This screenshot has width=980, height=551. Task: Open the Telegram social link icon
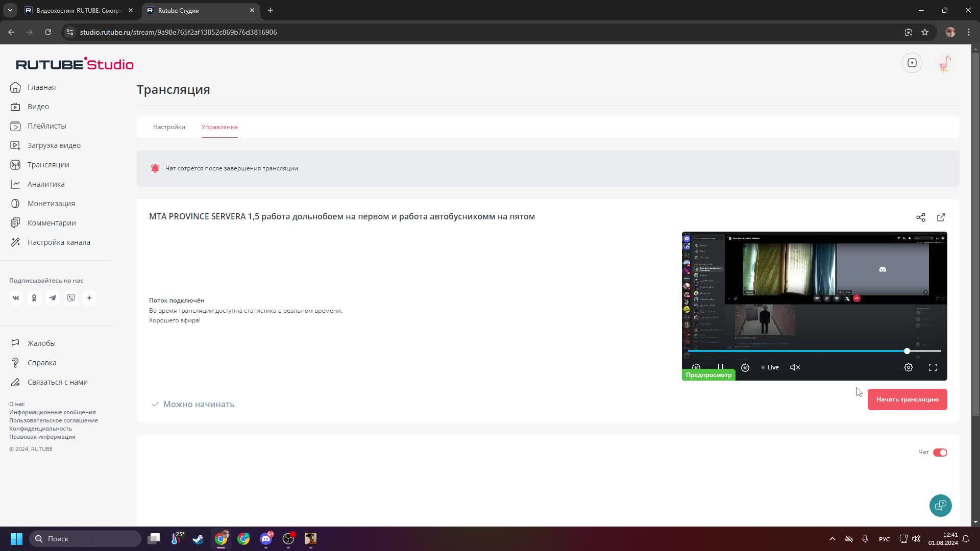(x=53, y=298)
